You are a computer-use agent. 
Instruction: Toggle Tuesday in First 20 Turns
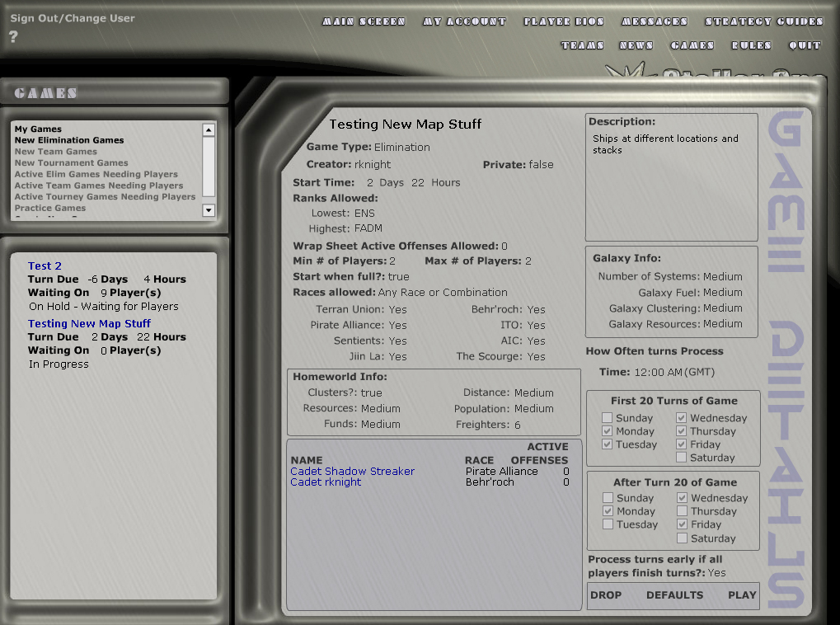pos(607,444)
